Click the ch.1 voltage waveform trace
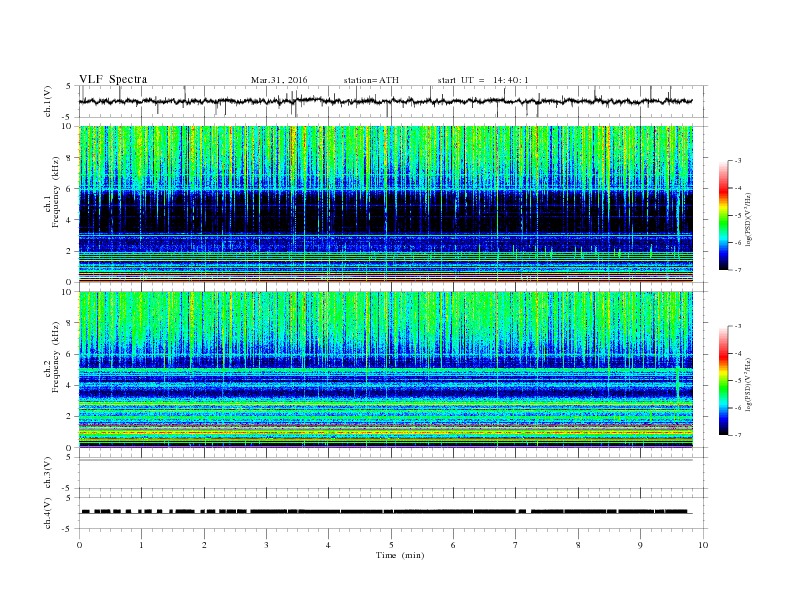792x612 pixels. (x=385, y=101)
